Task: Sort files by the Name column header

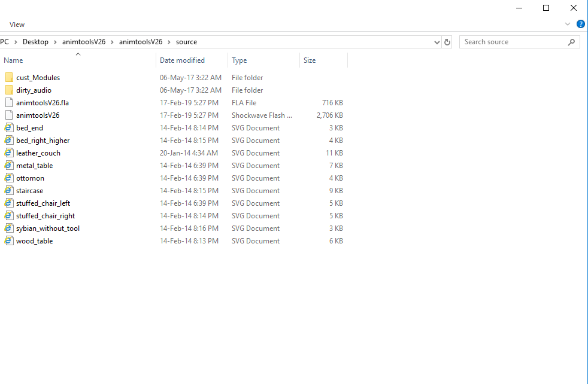Action: pos(14,60)
